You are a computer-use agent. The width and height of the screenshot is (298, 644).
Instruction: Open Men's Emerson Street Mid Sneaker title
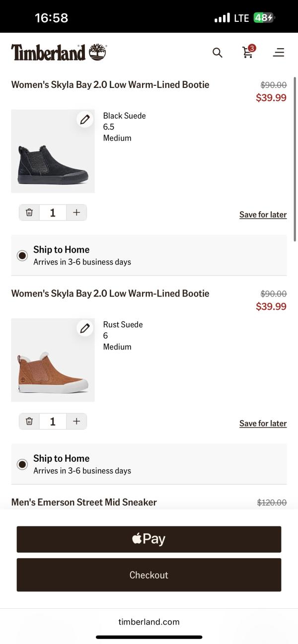(x=84, y=502)
